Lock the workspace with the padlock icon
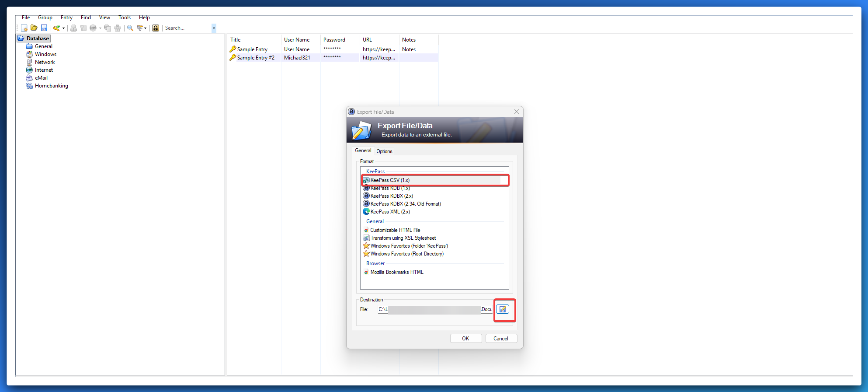The width and height of the screenshot is (868, 392). point(156,28)
